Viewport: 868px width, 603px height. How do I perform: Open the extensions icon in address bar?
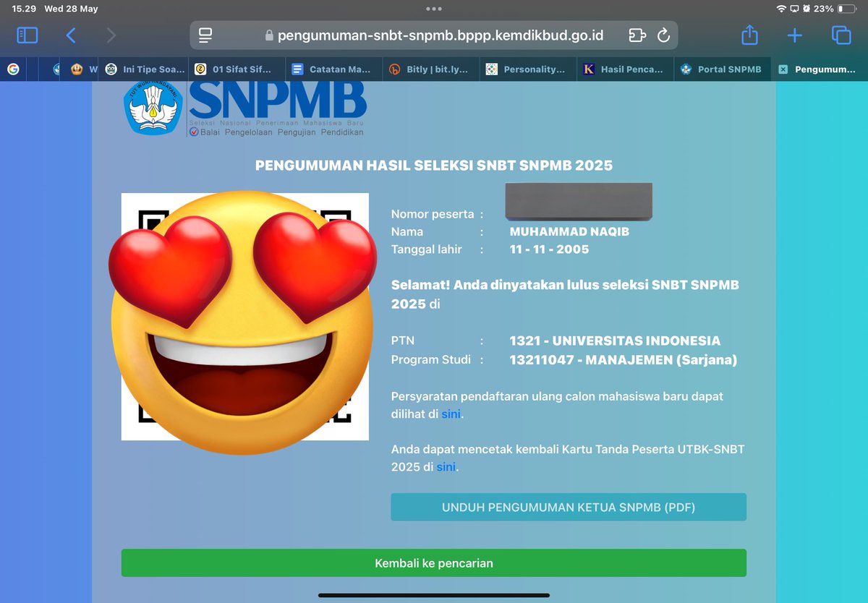(x=637, y=35)
